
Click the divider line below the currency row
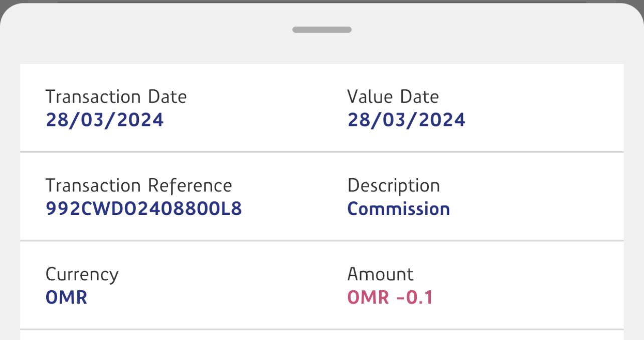pyautogui.click(x=321, y=329)
